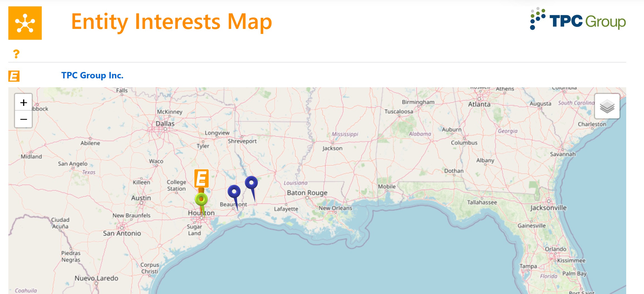Click the Waco label on the map
The image size is (644, 294).
pyautogui.click(x=156, y=161)
